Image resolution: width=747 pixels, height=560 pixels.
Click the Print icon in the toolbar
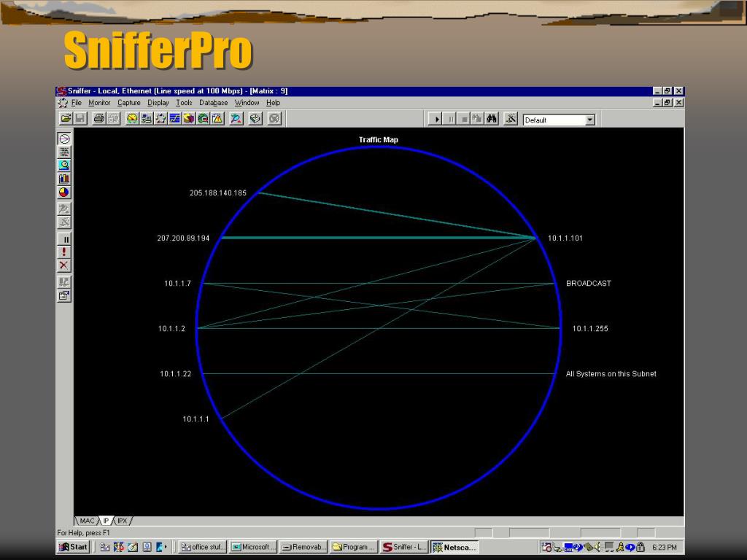(x=98, y=118)
